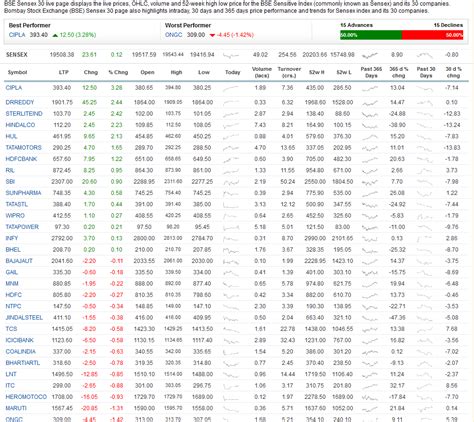Open TATASTL symbol link
474x422 pixels.
point(17,204)
